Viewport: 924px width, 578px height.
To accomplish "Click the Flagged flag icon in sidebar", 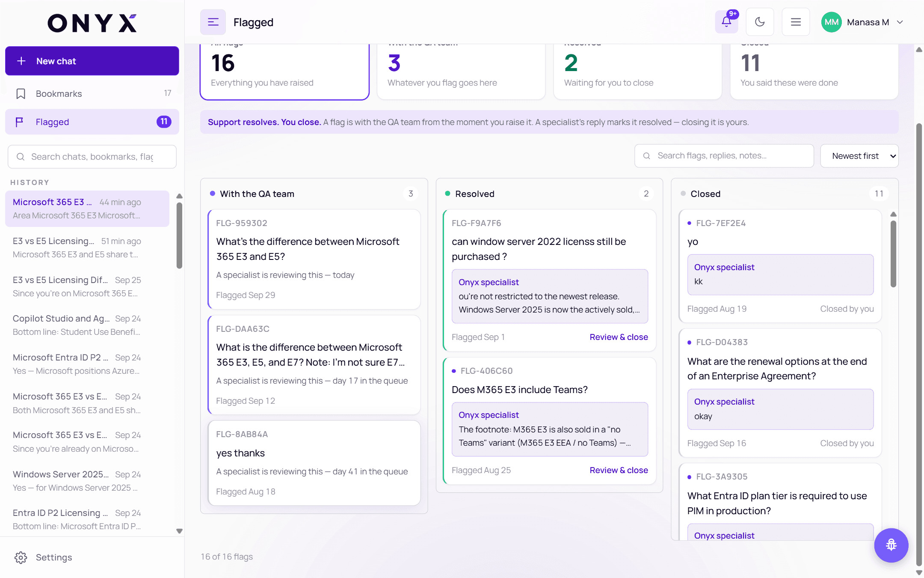I will [x=19, y=122].
